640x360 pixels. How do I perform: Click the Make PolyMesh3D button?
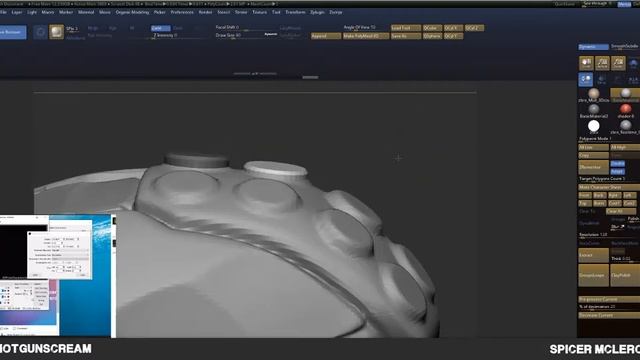tap(366, 36)
